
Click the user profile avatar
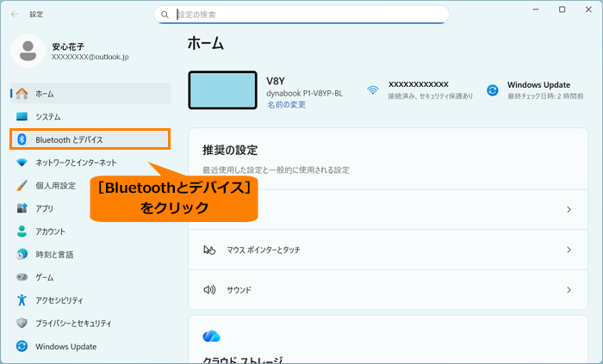tap(28, 51)
